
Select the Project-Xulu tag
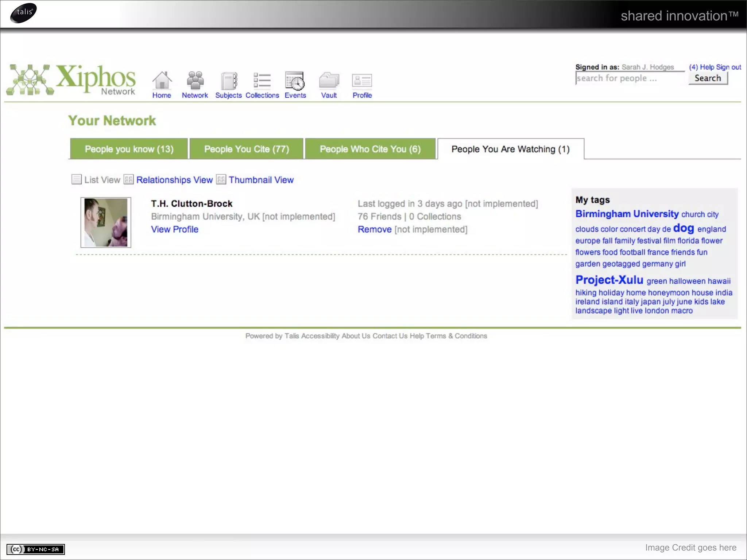point(609,280)
